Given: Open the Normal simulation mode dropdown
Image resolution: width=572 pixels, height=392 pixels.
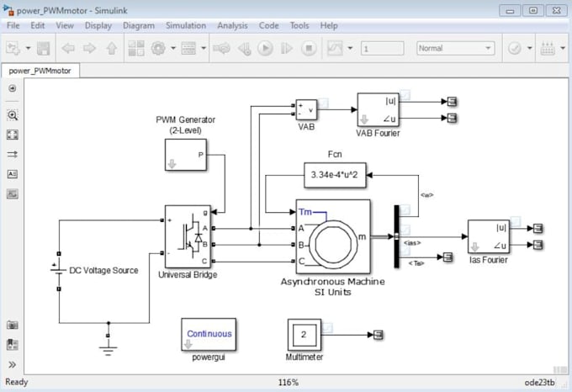Looking at the screenshot, I should (455, 48).
